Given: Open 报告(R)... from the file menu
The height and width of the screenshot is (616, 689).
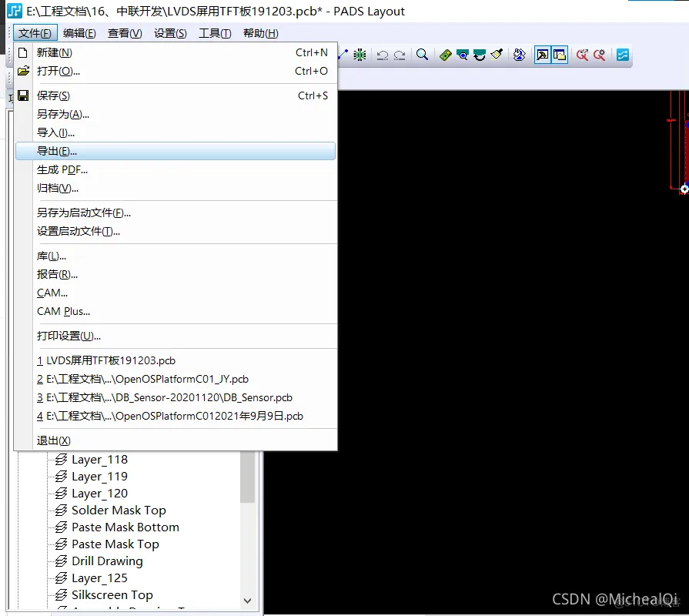Looking at the screenshot, I should (176, 274).
